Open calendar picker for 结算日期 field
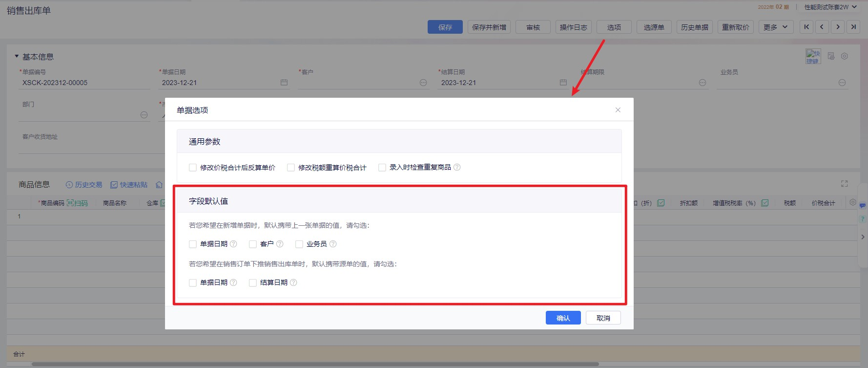Viewport: 868px width, 368px height. tap(563, 83)
